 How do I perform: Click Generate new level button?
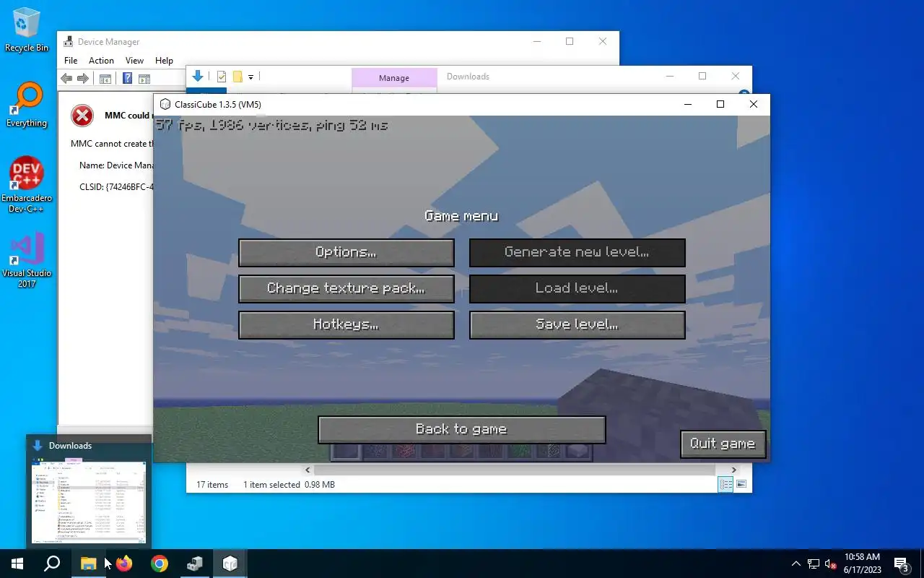pos(577,253)
